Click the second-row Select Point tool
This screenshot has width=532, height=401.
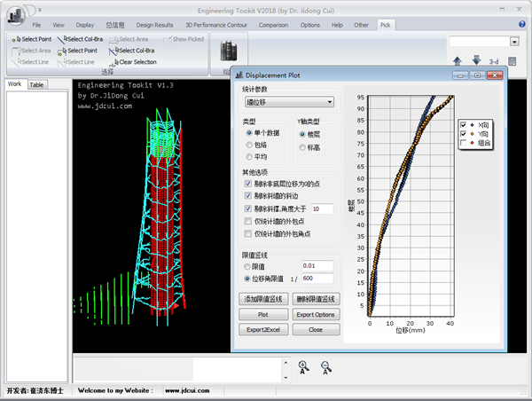(x=78, y=51)
